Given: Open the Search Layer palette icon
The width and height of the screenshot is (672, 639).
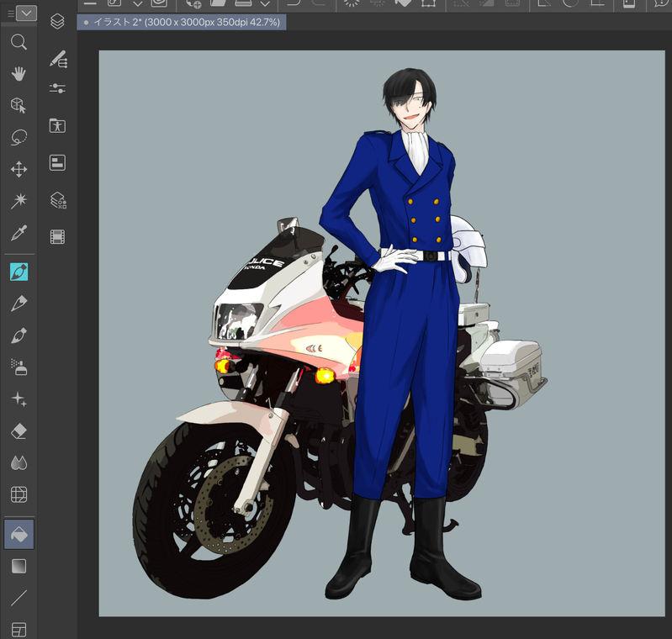Looking at the screenshot, I should 57,200.
